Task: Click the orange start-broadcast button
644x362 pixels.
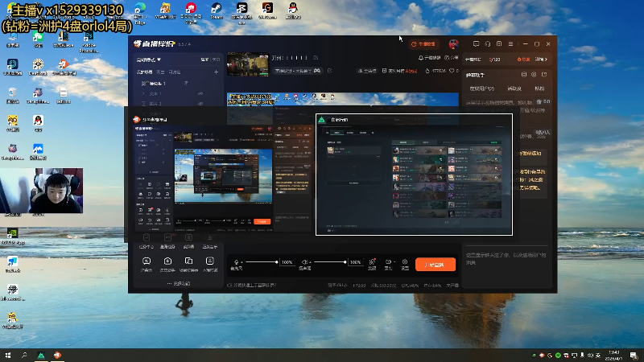Action: [436, 265]
